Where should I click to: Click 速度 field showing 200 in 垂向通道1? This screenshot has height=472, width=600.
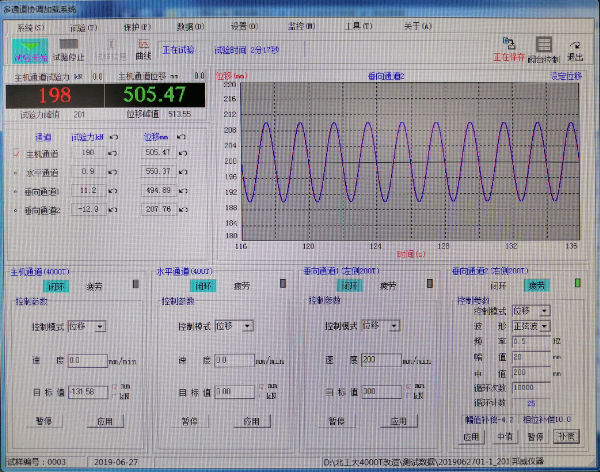point(381,360)
